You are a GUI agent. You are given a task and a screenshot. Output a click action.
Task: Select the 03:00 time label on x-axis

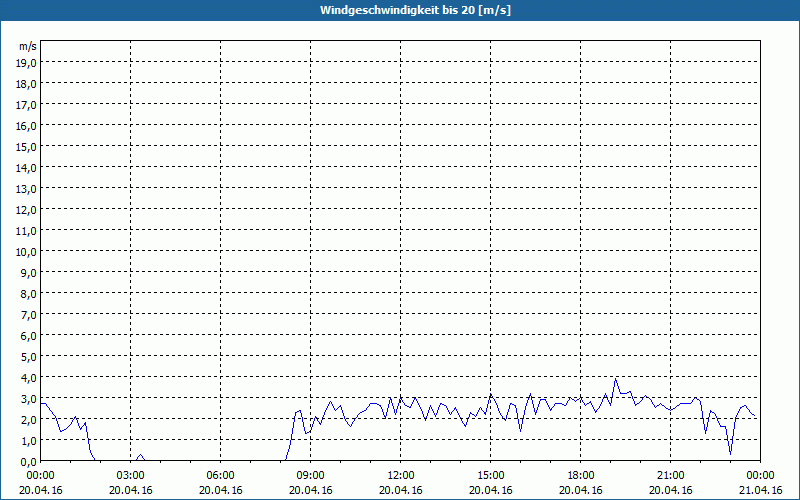point(131,476)
